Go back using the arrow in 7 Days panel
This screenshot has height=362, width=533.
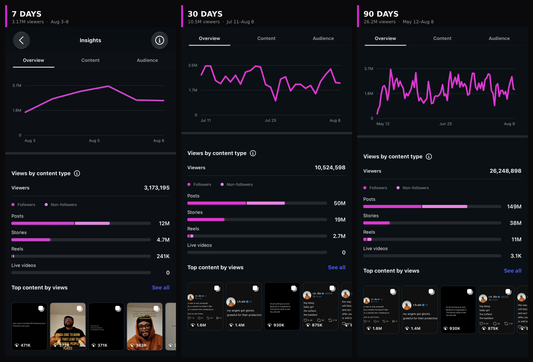tap(21, 40)
